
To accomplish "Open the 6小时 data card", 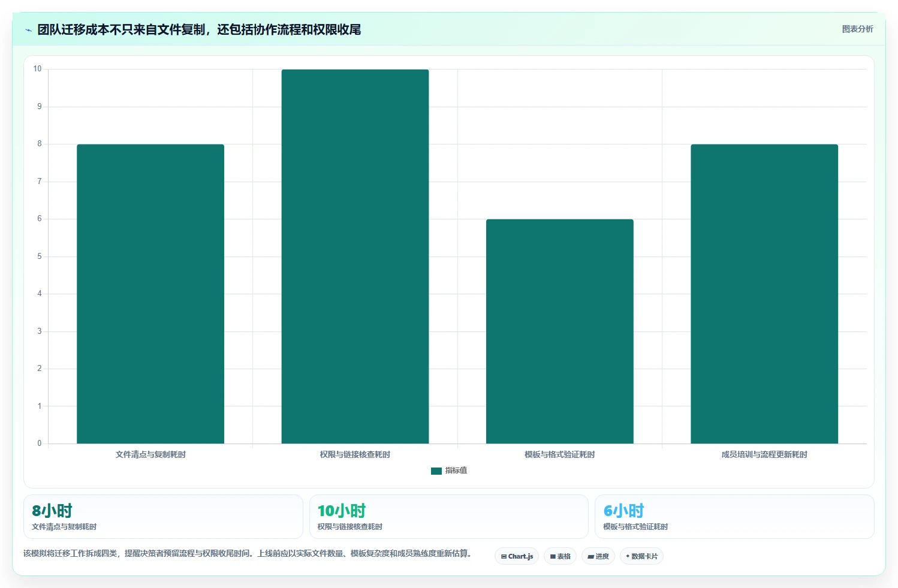I will [734, 517].
